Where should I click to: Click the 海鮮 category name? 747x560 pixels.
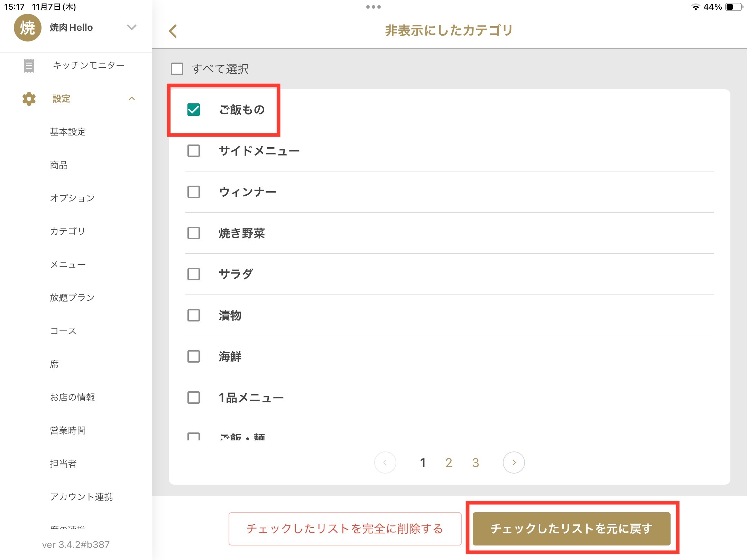tap(230, 356)
